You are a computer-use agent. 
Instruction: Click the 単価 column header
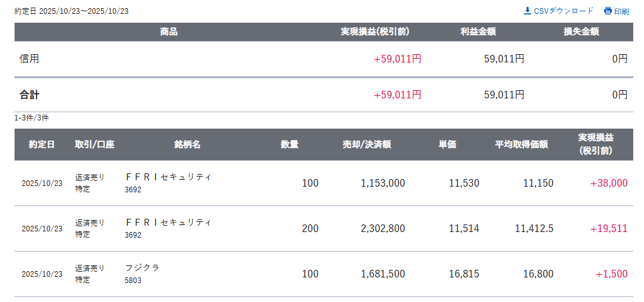pyautogui.click(x=448, y=144)
